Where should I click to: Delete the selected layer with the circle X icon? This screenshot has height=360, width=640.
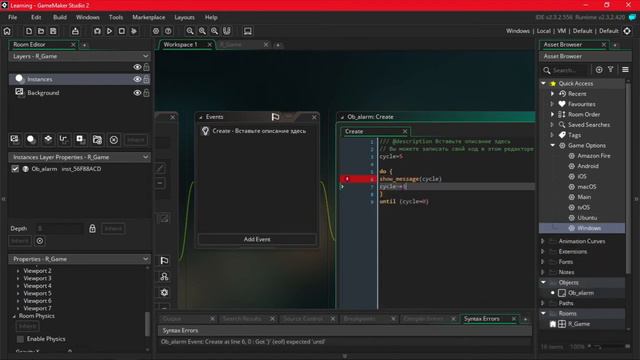click(114, 140)
